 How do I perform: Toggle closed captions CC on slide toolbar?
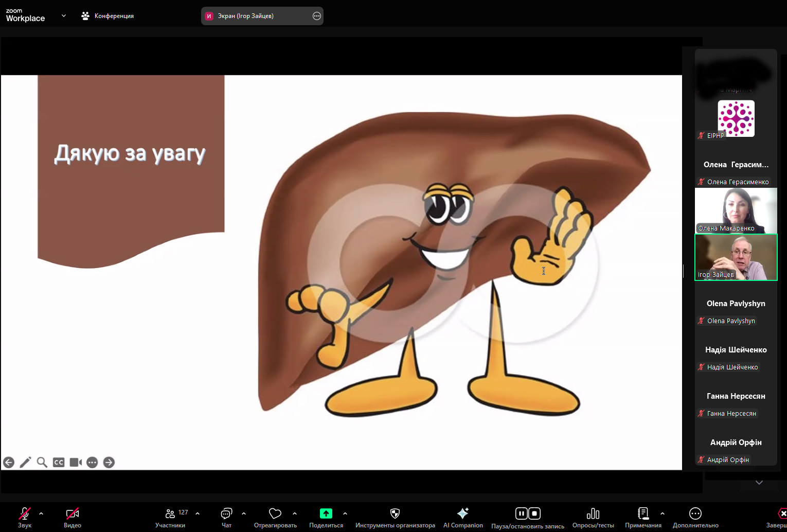[x=59, y=462]
